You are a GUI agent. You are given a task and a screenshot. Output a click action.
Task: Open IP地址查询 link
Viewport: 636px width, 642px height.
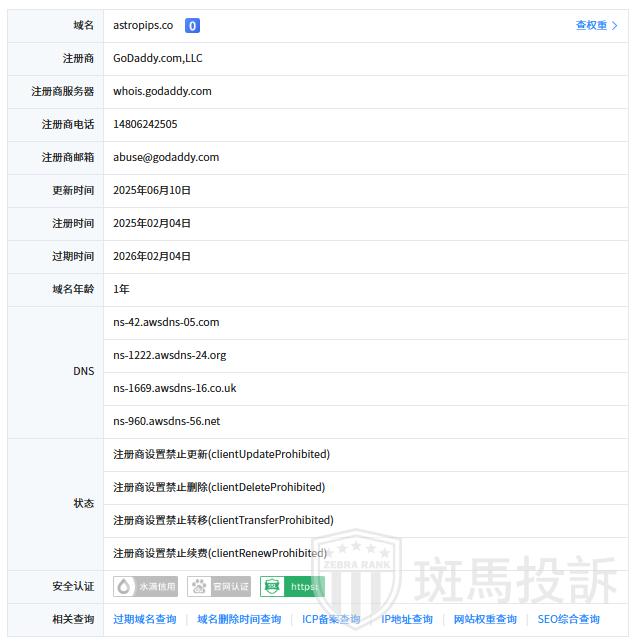407,620
